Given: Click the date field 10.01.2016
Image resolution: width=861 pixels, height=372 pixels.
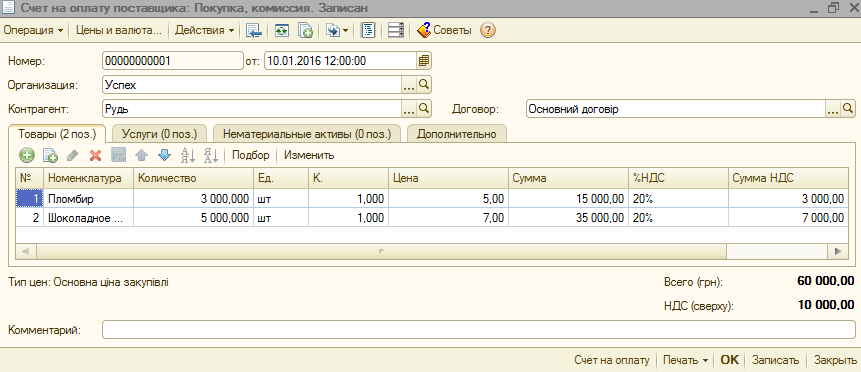Looking at the screenshot, I should click(340, 61).
